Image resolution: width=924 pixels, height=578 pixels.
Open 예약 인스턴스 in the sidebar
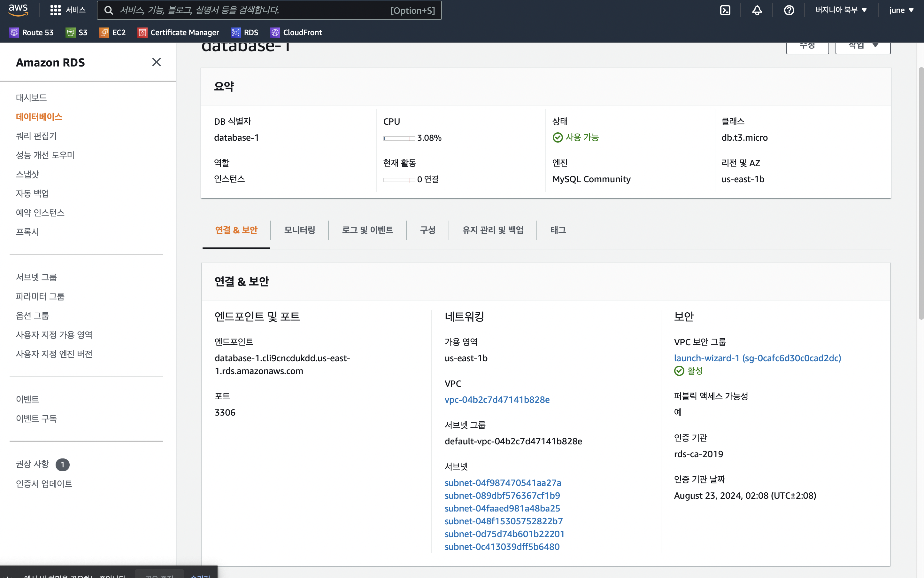click(40, 212)
